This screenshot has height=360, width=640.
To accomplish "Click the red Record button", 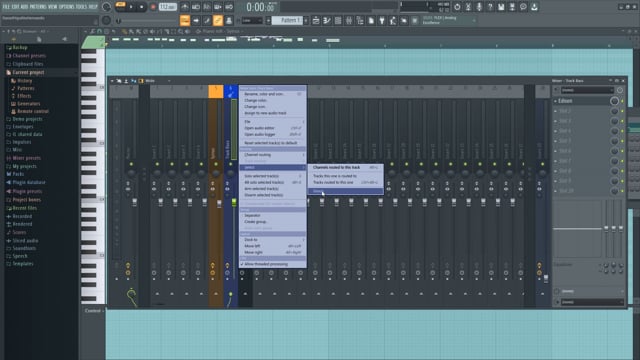I will click(153, 7).
